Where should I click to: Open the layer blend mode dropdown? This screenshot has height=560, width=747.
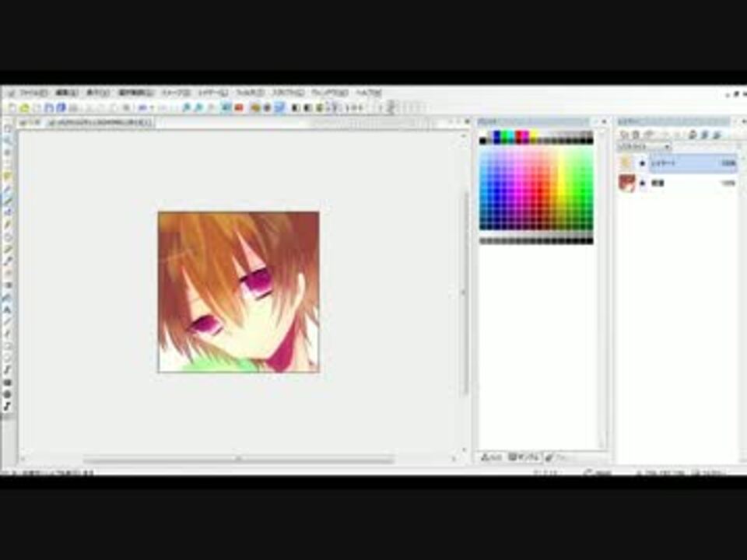point(644,147)
